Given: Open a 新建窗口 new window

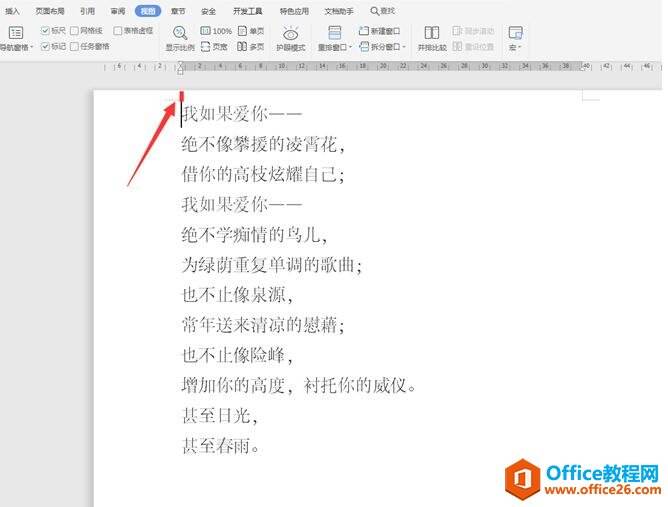Looking at the screenshot, I should 379,31.
